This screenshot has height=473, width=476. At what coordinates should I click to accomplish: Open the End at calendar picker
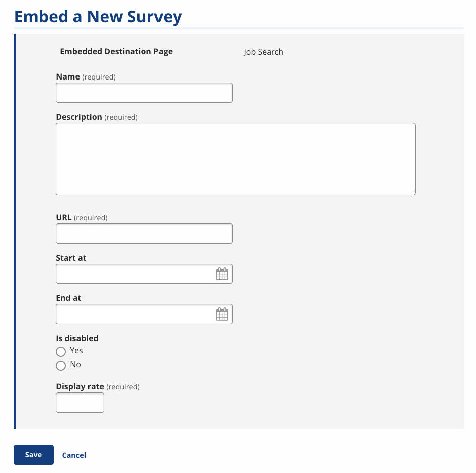click(x=222, y=313)
